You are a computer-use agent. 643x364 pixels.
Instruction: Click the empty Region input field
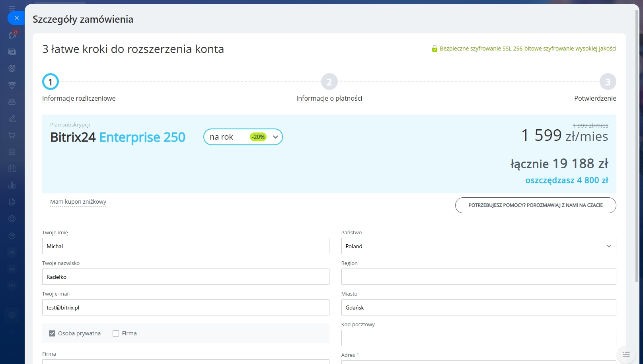pos(479,277)
